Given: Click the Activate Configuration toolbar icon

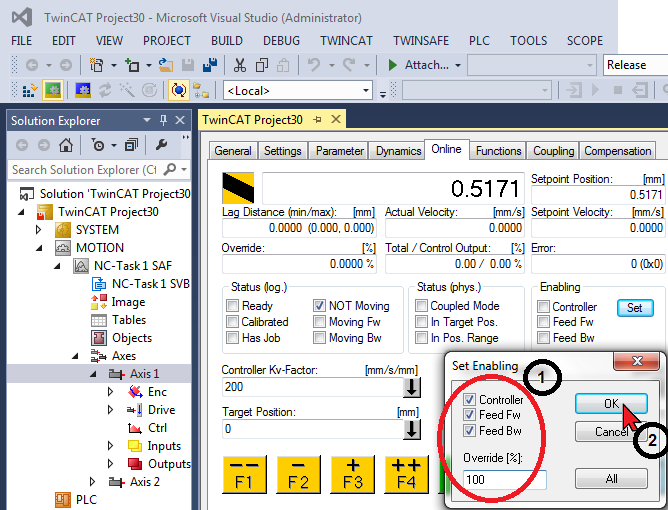Looking at the screenshot, I should coord(29,90).
